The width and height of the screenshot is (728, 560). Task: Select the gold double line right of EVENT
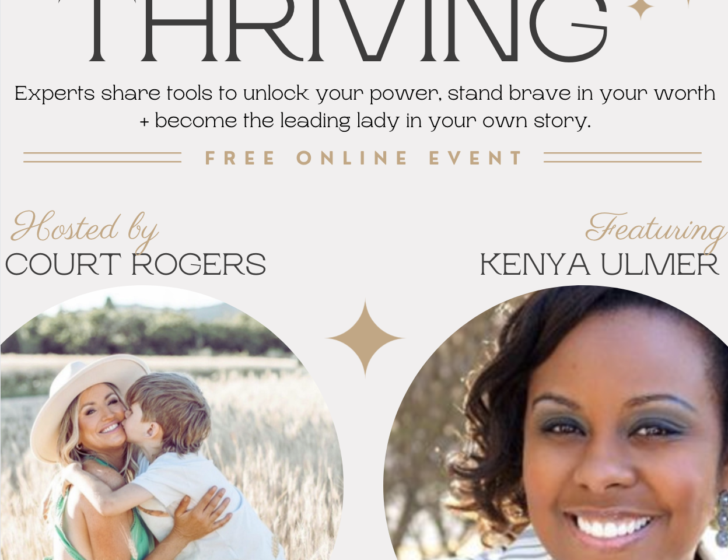[x=622, y=157]
